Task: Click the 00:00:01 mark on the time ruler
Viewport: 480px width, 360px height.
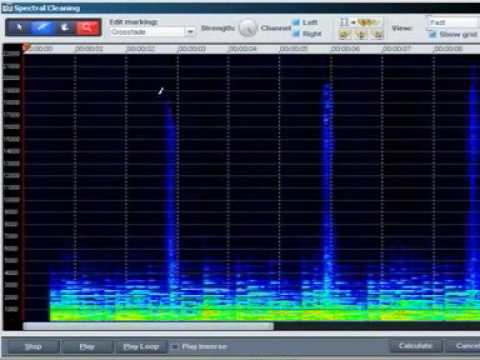Action: 89,49
